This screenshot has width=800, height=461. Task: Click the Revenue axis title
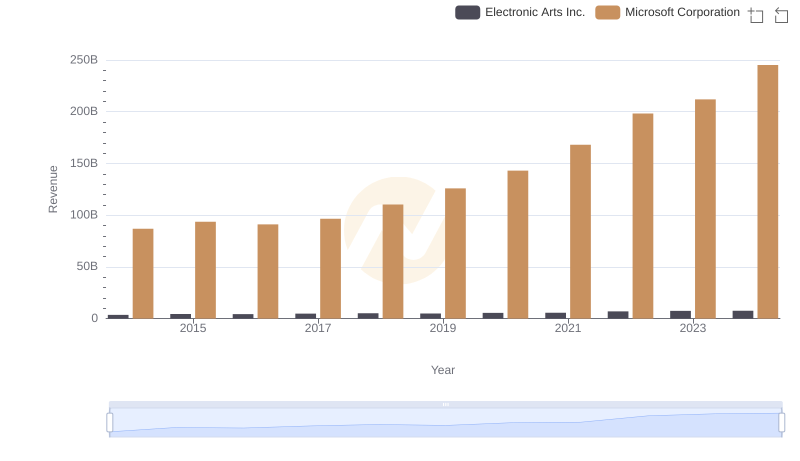53,189
